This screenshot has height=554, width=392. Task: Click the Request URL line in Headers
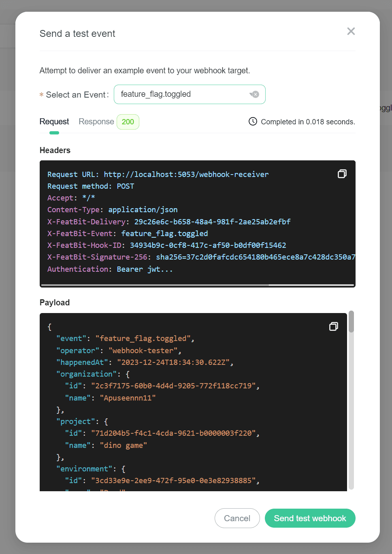tap(158, 175)
